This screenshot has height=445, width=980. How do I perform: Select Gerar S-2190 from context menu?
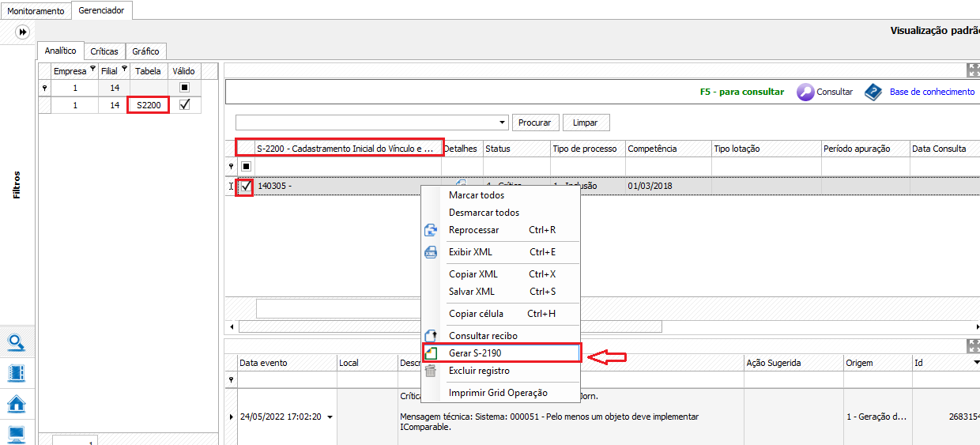502,353
